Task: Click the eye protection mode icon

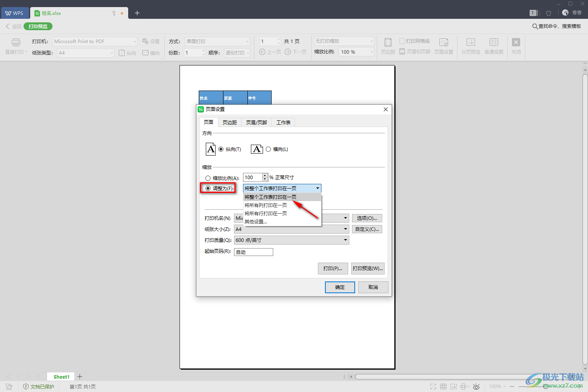Action: (x=476, y=387)
